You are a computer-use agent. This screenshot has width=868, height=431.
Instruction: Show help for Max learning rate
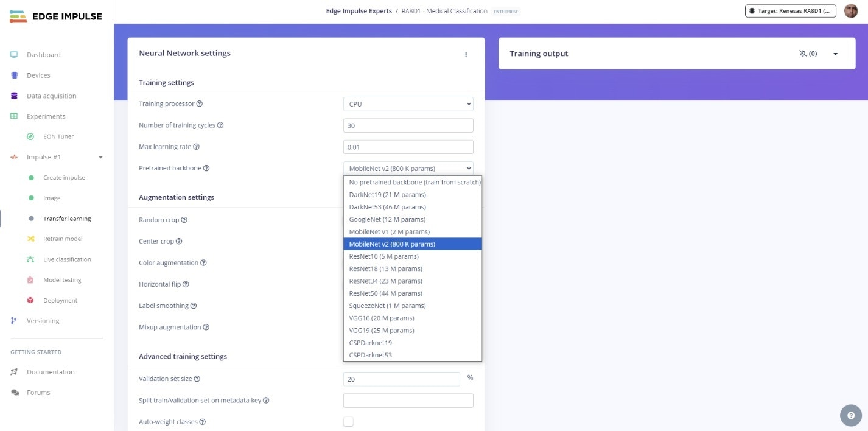tap(197, 147)
